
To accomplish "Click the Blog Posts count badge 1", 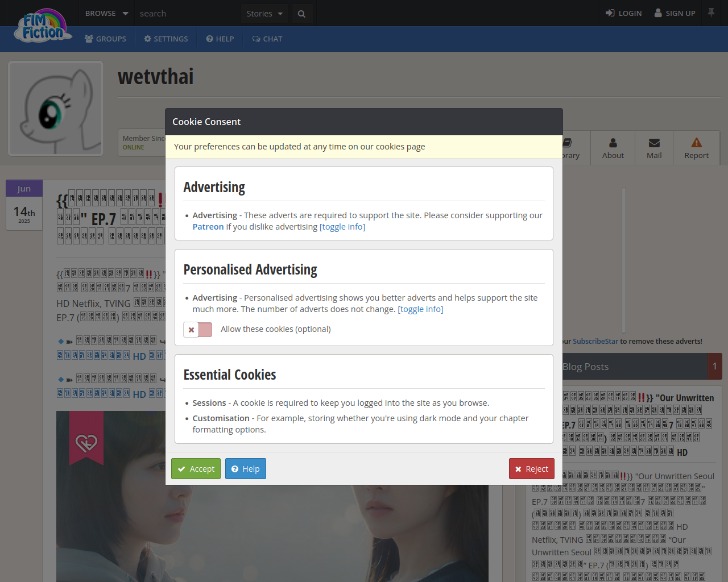I will [x=715, y=367].
